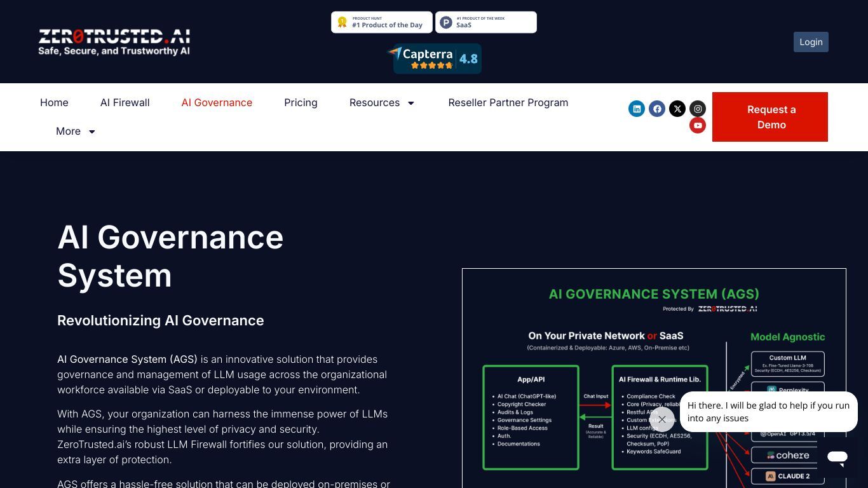The width and height of the screenshot is (868, 488).
Task: Click the chat greeting message bubble
Action: [768, 412]
